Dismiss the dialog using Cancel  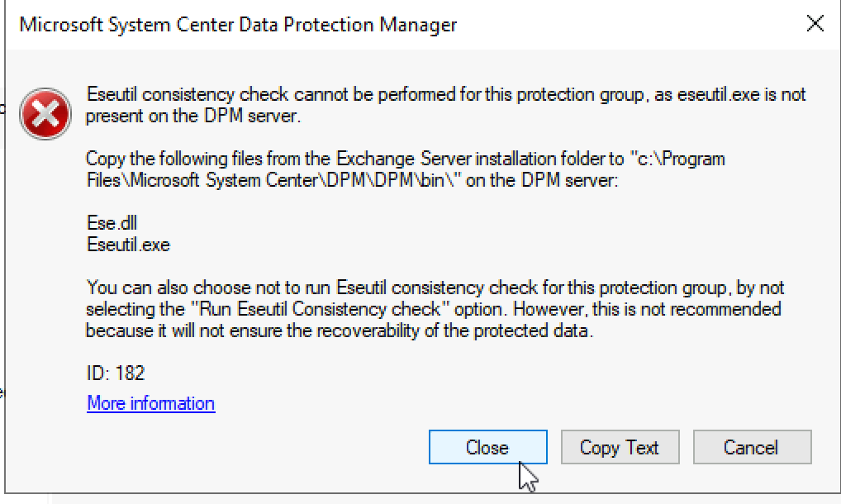coord(752,447)
